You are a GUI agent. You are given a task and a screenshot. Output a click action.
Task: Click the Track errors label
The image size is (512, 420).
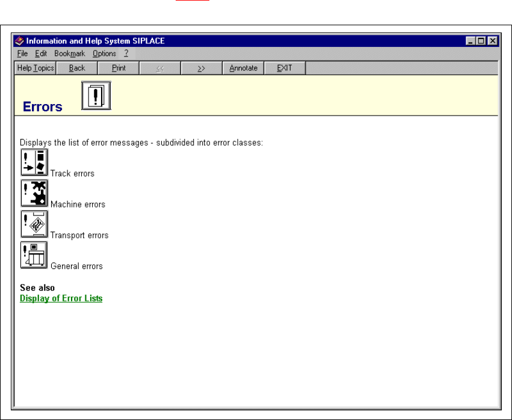coord(72,173)
